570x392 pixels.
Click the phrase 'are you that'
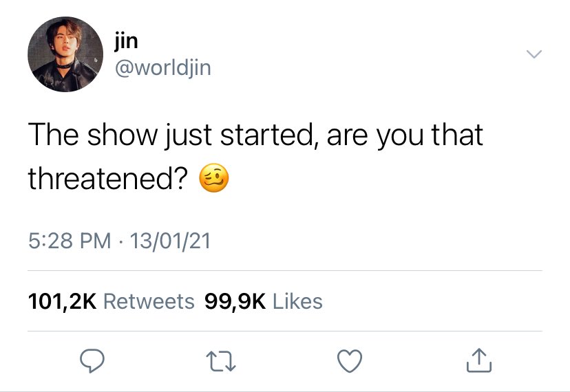pos(405,135)
